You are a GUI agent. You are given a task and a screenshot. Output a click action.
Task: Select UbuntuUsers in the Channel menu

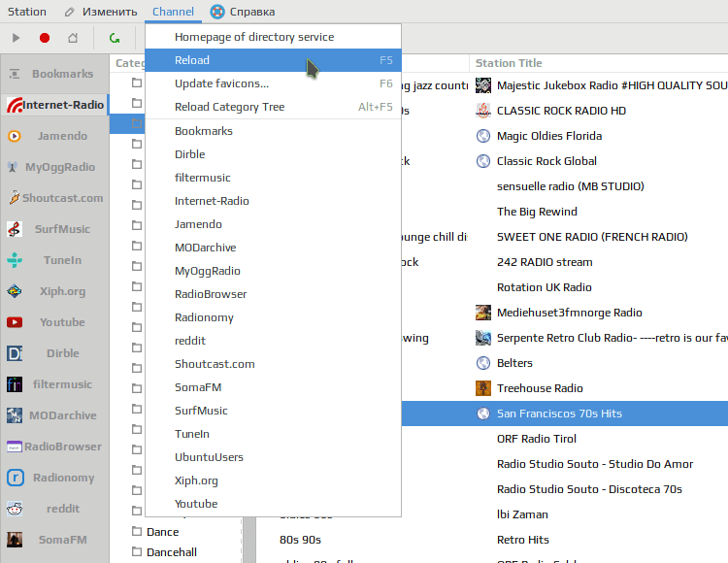pyautogui.click(x=273, y=457)
